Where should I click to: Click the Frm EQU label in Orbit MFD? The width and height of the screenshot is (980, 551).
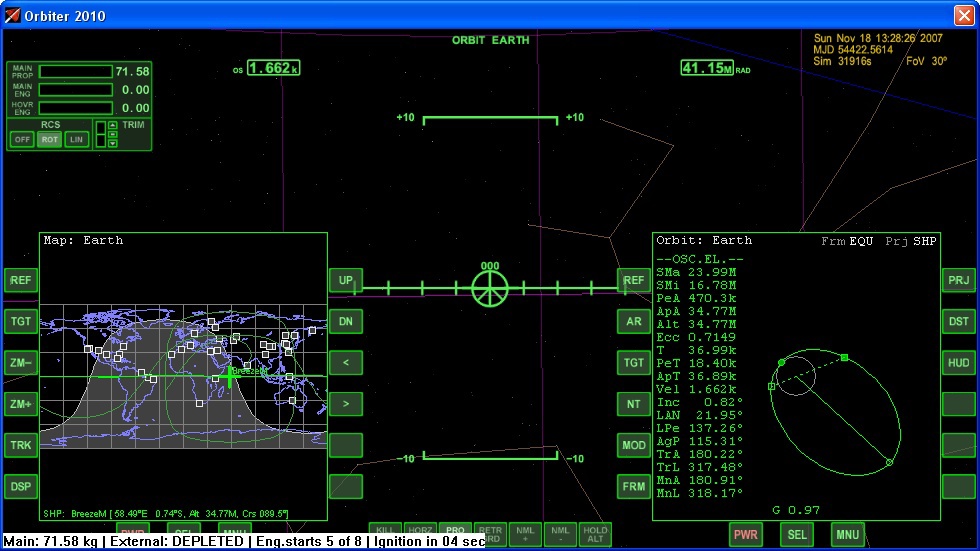pos(847,241)
